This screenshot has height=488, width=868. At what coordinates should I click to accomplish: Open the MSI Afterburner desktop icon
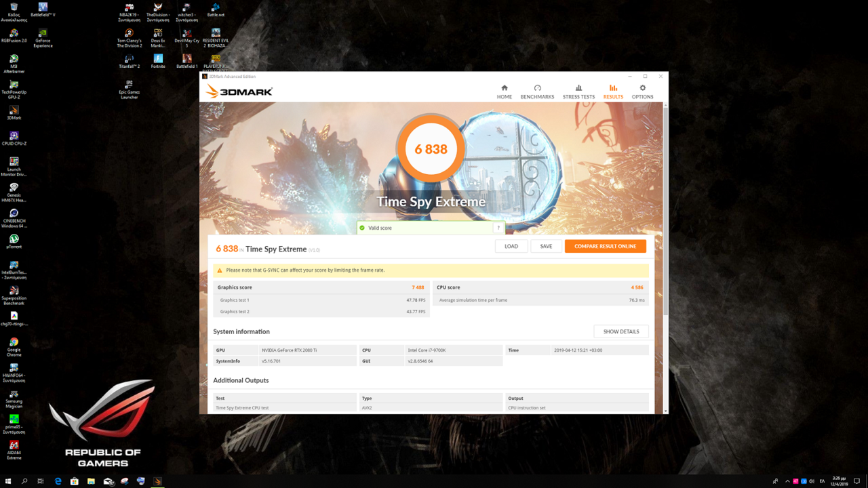coord(14,64)
